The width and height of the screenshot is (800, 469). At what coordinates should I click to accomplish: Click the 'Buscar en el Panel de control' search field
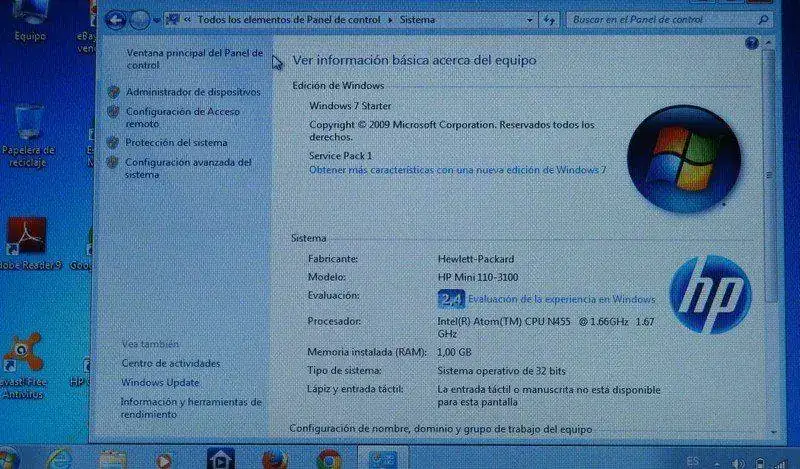coord(668,20)
